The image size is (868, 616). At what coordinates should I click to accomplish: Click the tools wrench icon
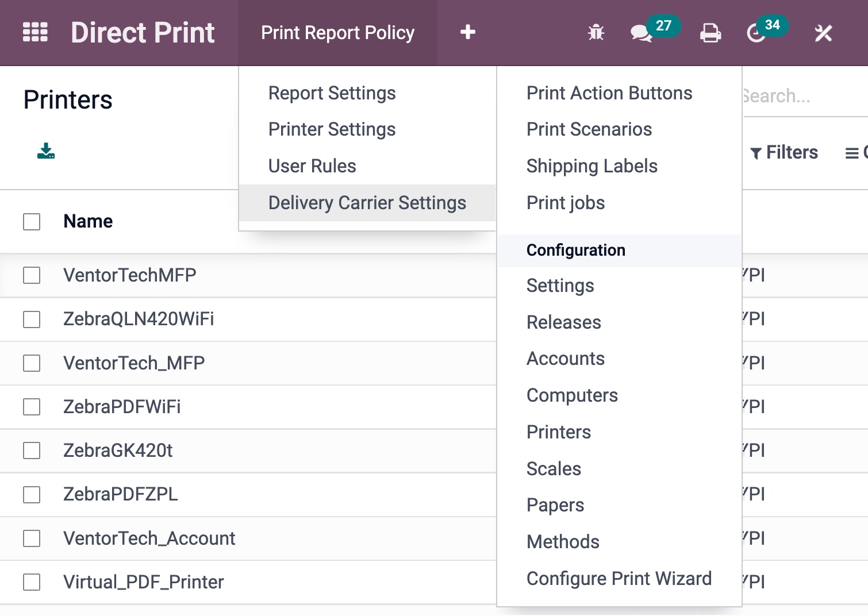coord(823,33)
